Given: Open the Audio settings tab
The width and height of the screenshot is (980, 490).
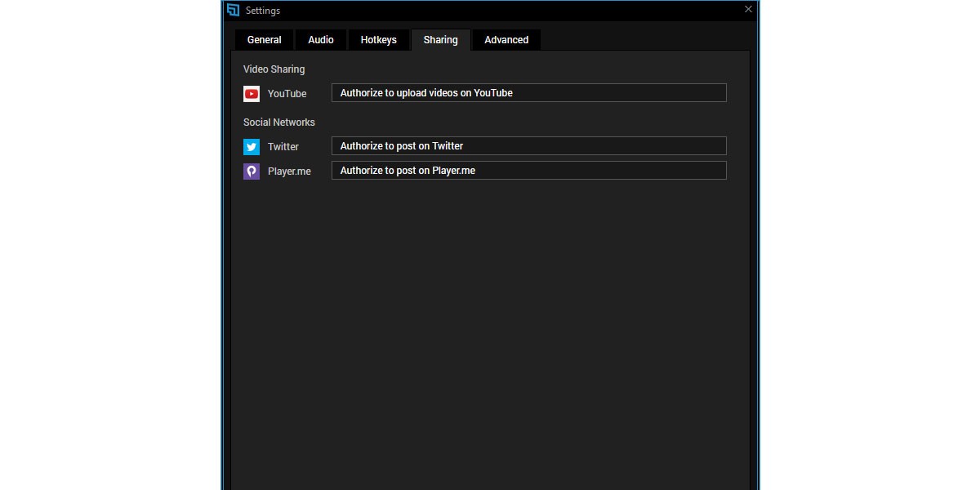Looking at the screenshot, I should pos(320,39).
